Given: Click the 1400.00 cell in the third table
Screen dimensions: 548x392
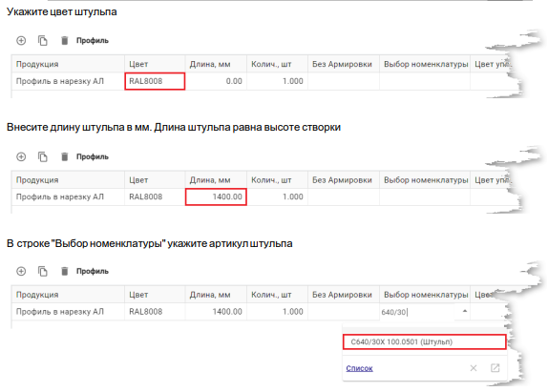Looking at the screenshot, I should click(x=216, y=312).
